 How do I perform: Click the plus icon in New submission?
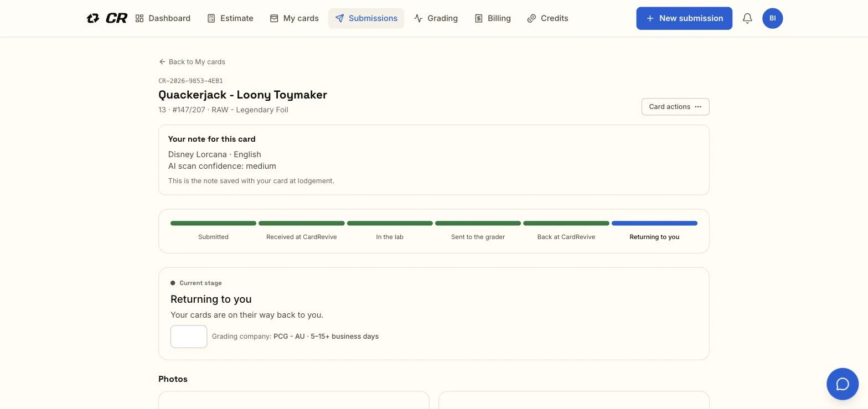[650, 18]
